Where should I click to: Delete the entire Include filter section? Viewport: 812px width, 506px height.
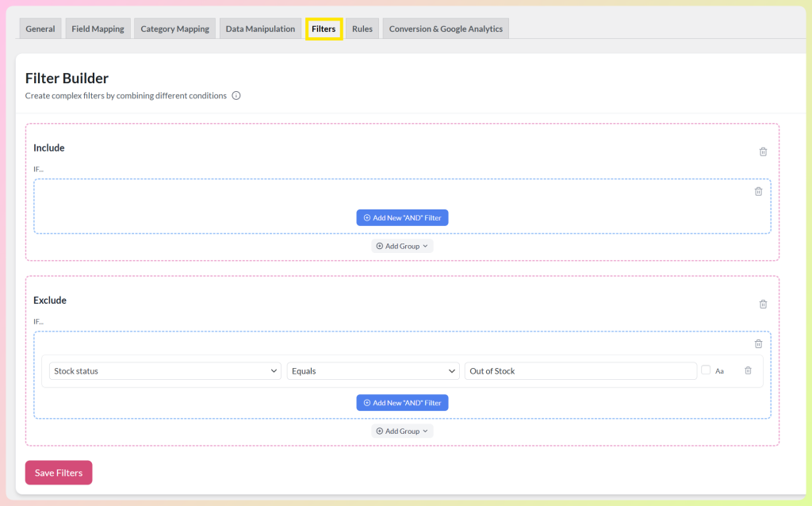(x=763, y=151)
